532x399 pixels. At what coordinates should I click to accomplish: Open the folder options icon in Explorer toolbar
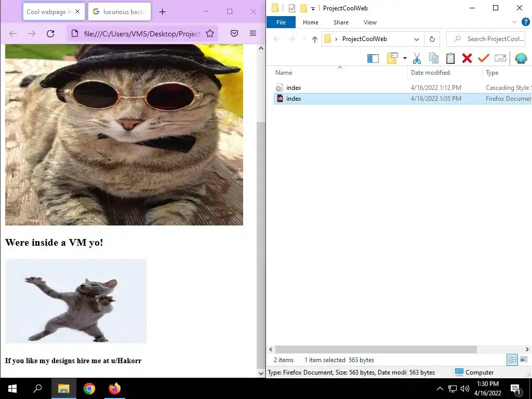click(392, 58)
